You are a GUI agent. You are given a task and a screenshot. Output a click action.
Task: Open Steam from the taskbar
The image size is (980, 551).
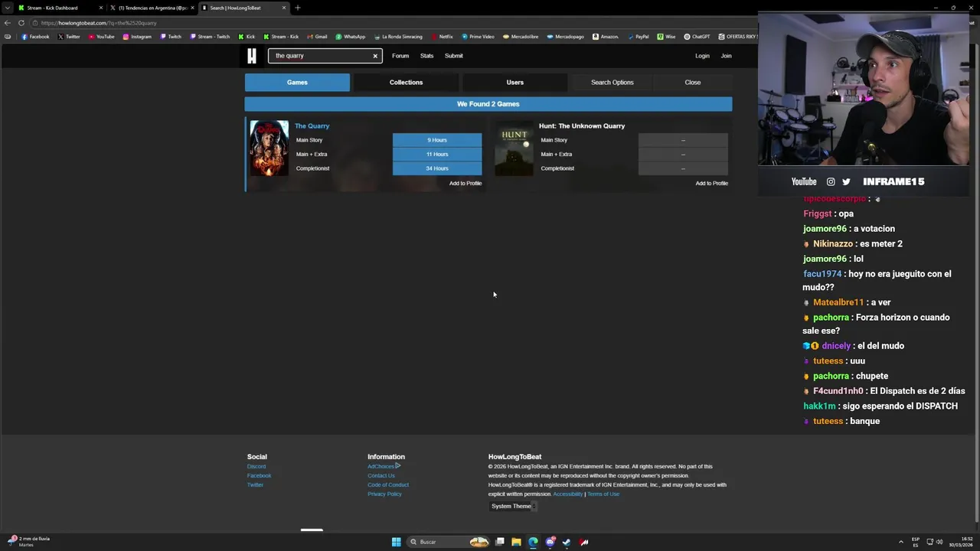point(567,542)
